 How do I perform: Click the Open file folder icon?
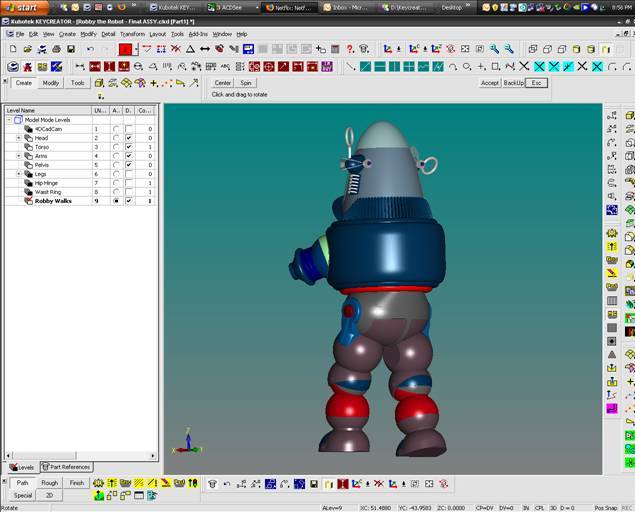pos(27,49)
